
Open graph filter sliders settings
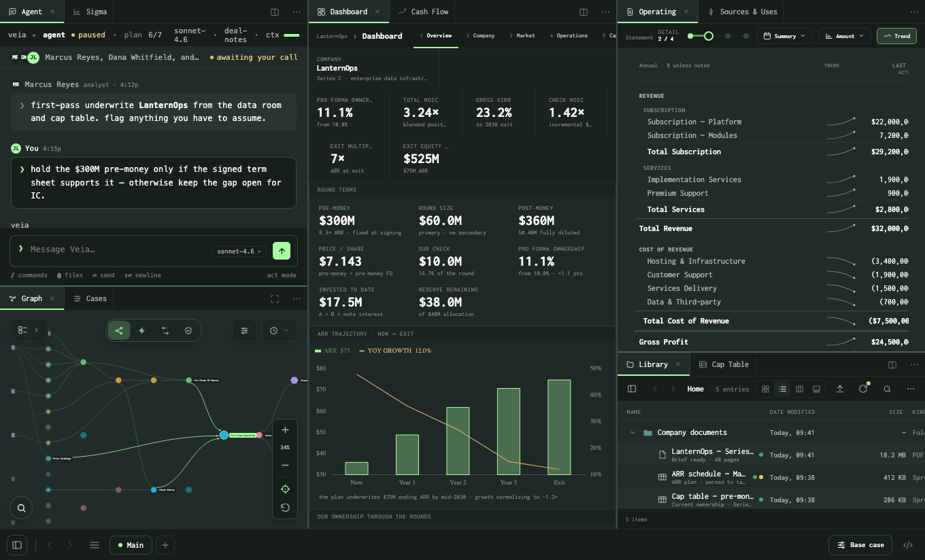[x=244, y=330]
